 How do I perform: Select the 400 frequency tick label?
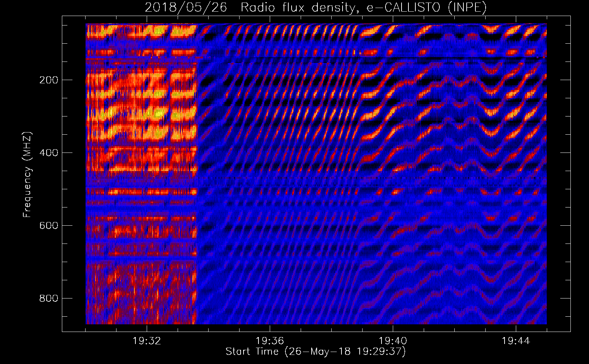(49, 153)
